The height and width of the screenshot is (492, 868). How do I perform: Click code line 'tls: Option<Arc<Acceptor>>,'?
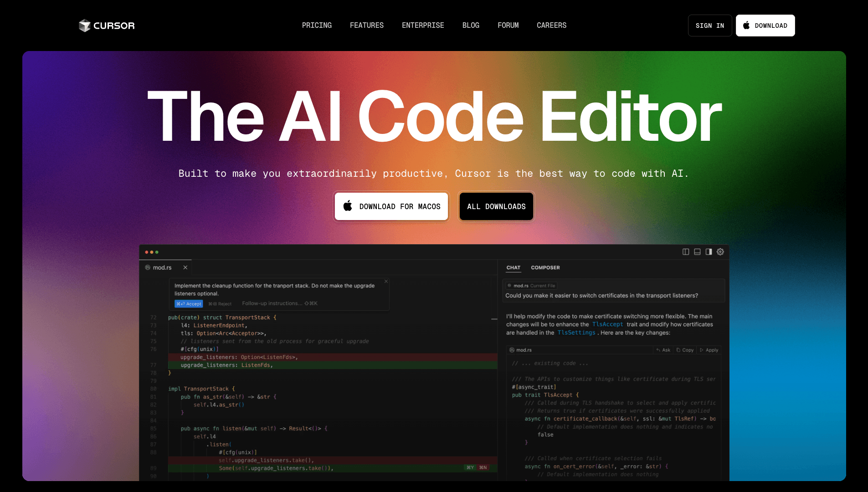(x=224, y=333)
